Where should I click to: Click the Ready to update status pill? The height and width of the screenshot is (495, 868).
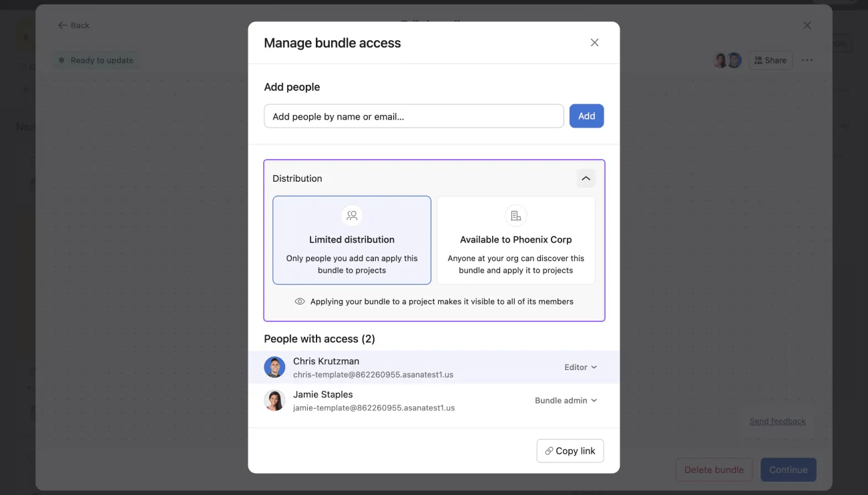(x=95, y=59)
